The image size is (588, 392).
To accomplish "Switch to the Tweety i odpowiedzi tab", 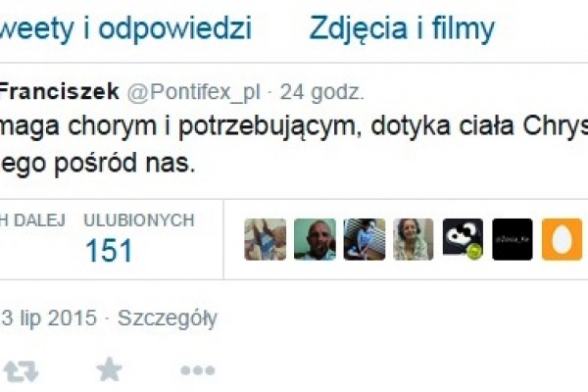I will (x=125, y=28).
